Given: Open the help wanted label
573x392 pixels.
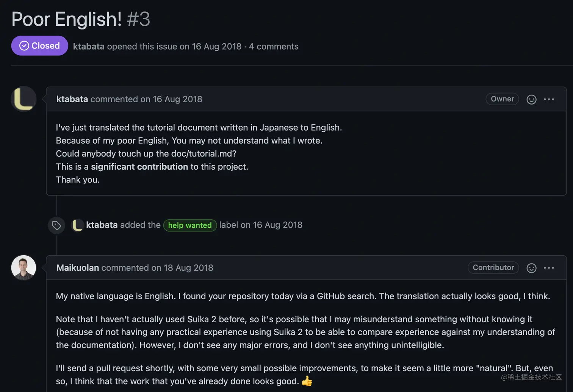Looking at the screenshot, I should [x=190, y=225].
